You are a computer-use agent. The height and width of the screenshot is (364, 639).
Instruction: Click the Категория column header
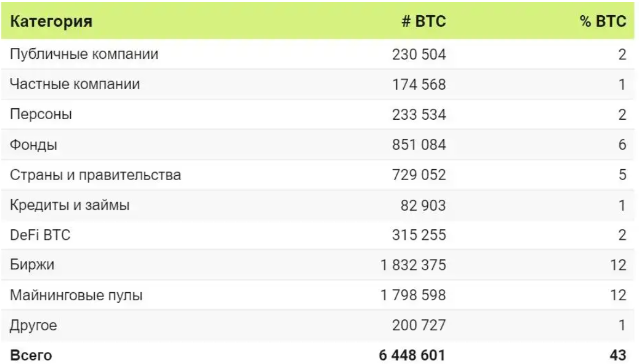[x=52, y=22]
